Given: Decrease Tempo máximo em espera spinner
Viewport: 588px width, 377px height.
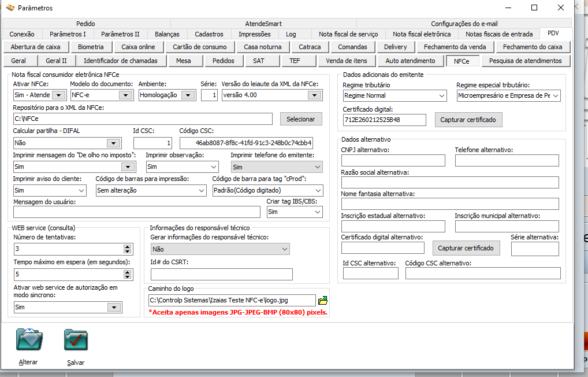Looking at the screenshot, I should 128,277.
